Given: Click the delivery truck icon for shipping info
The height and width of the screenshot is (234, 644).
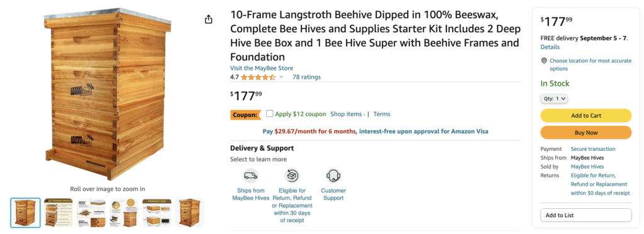Looking at the screenshot, I should point(250,175).
